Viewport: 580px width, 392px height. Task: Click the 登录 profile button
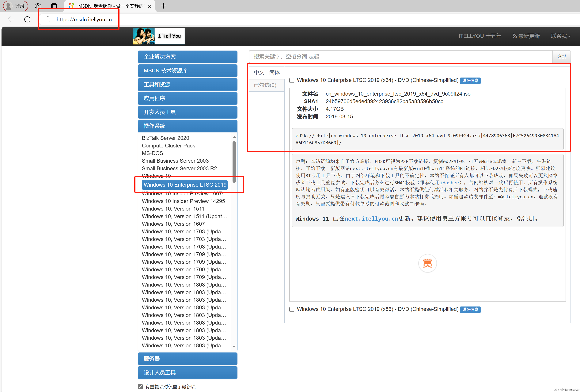pyautogui.click(x=15, y=6)
